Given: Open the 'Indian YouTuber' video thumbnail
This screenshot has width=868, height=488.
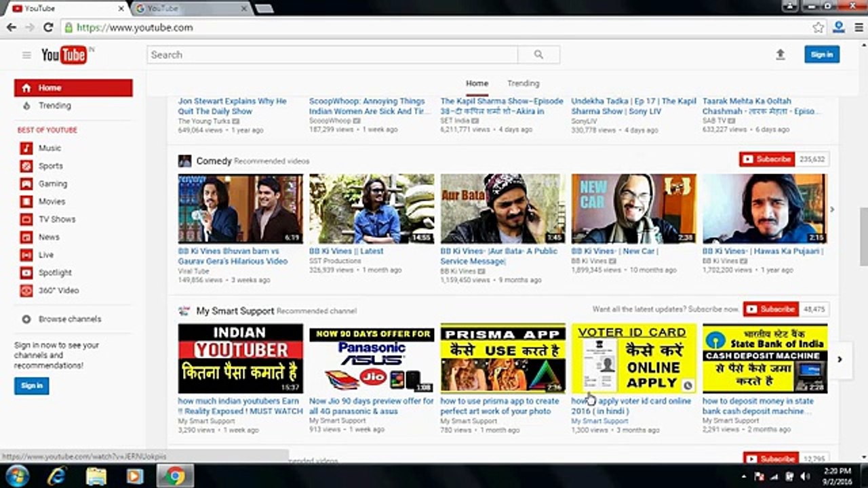Looking at the screenshot, I should click(x=241, y=359).
